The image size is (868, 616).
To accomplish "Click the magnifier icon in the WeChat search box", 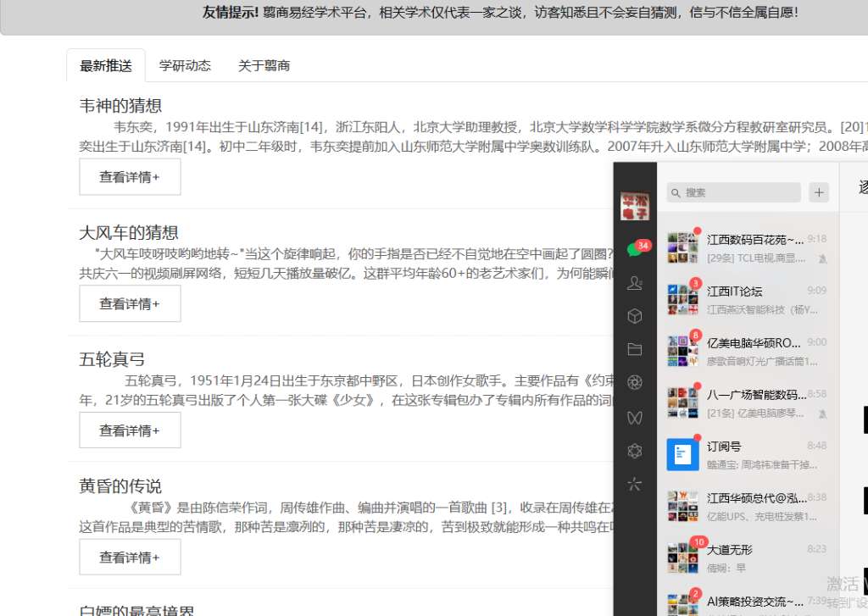I will point(676,192).
